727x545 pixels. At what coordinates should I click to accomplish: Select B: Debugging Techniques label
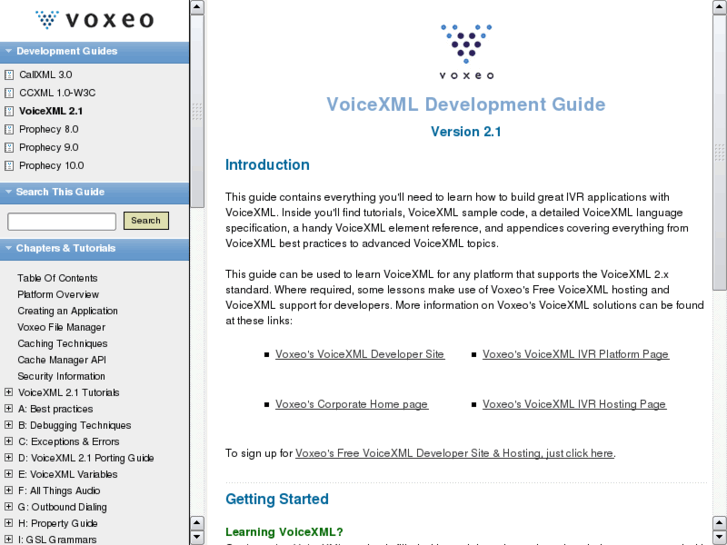click(75, 425)
